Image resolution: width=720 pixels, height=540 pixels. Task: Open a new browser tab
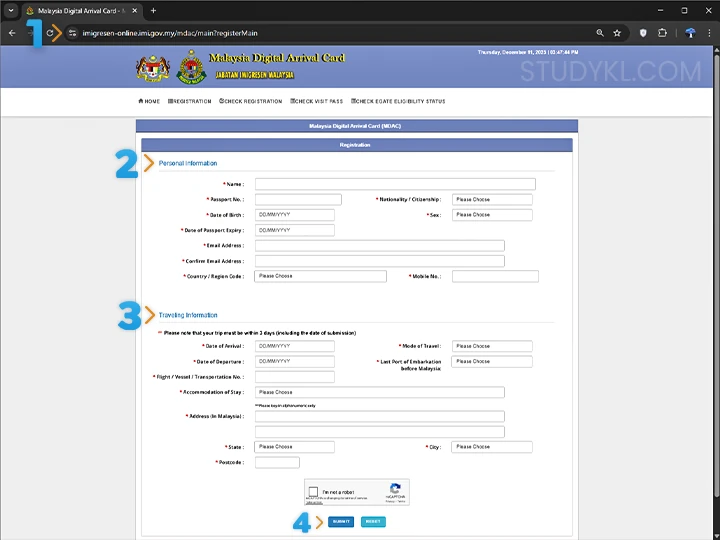tap(153, 10)
